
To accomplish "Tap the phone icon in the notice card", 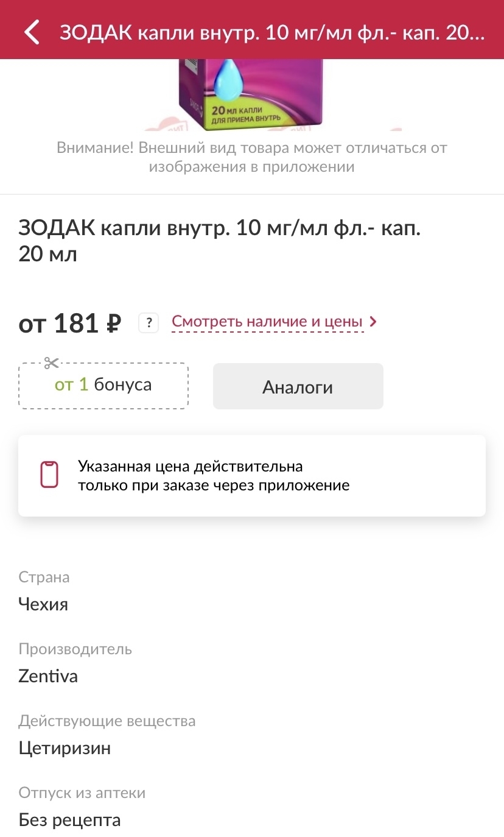I will tap(49, 475).
